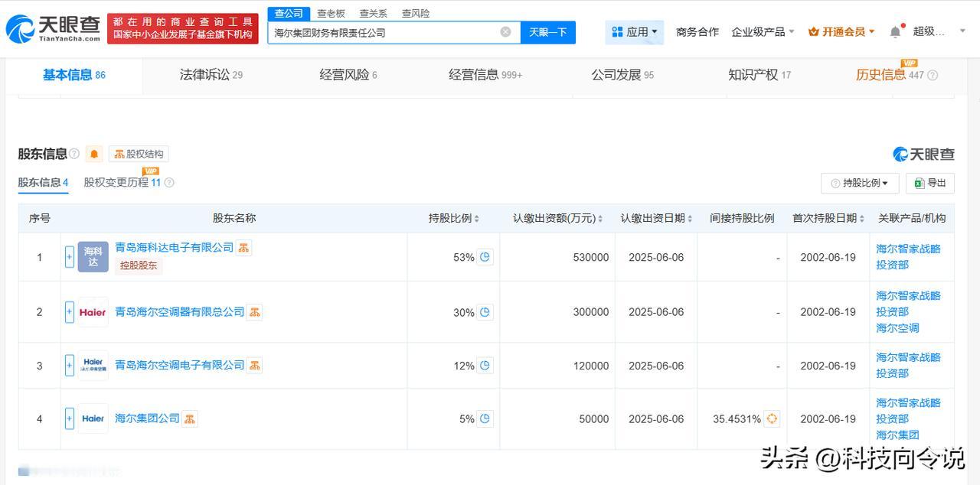The height and width of the screenshot is (485, 980).
Task: Sort by 认缴出资额(万元) column
Action: [557, 218]
